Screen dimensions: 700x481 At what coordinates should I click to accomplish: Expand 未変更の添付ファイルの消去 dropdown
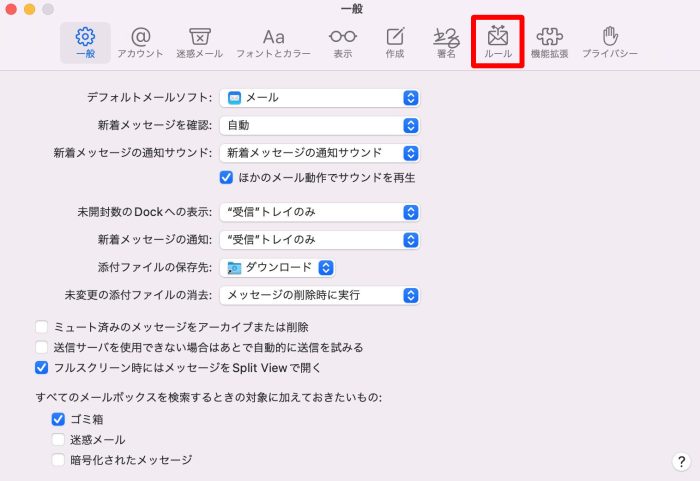320,295
